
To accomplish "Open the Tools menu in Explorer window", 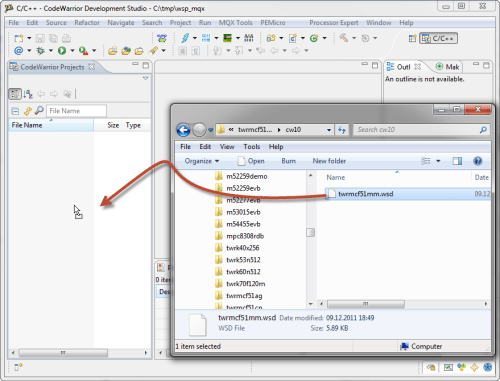I will pyautogui.click(x=252, y=147).
